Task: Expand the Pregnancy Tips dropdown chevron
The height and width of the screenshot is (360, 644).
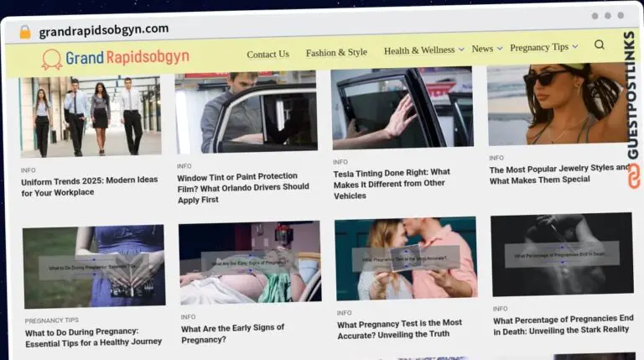Action: pos(575,46)
